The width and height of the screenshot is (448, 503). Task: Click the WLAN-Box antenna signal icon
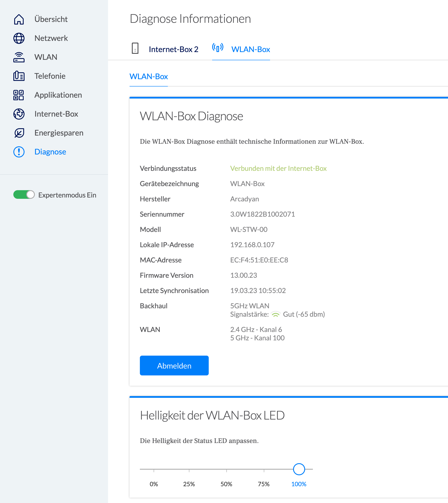(218, 48)
